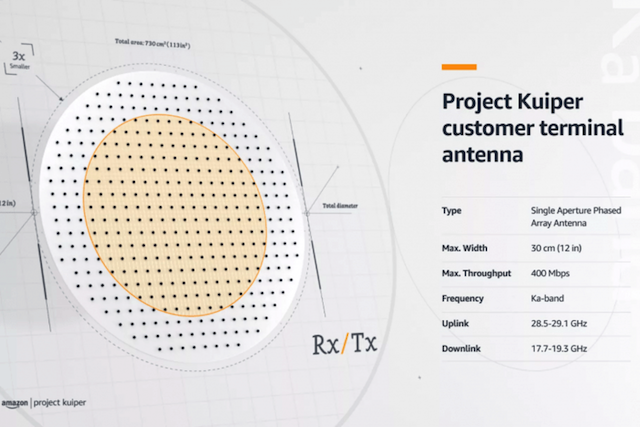Click the '400 Mbps' value

click(x=550, y=274)
